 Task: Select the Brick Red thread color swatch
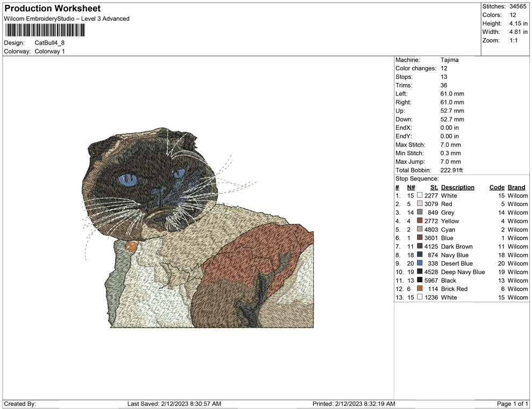point(420,289)
